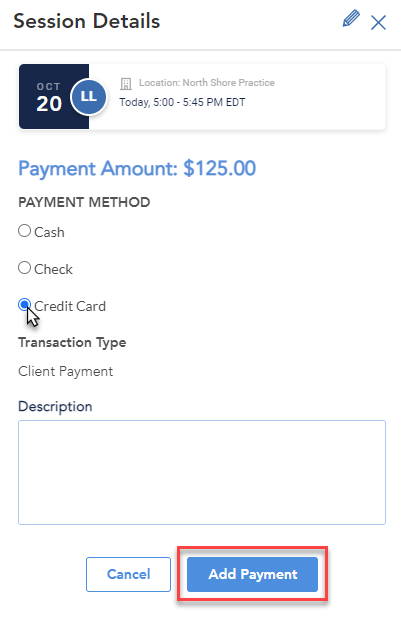This screenshot has width=401, height=622.
Task: Click the Payment Amount $125.00 heading
Action: pyautogui.click(x=137, y=169)
